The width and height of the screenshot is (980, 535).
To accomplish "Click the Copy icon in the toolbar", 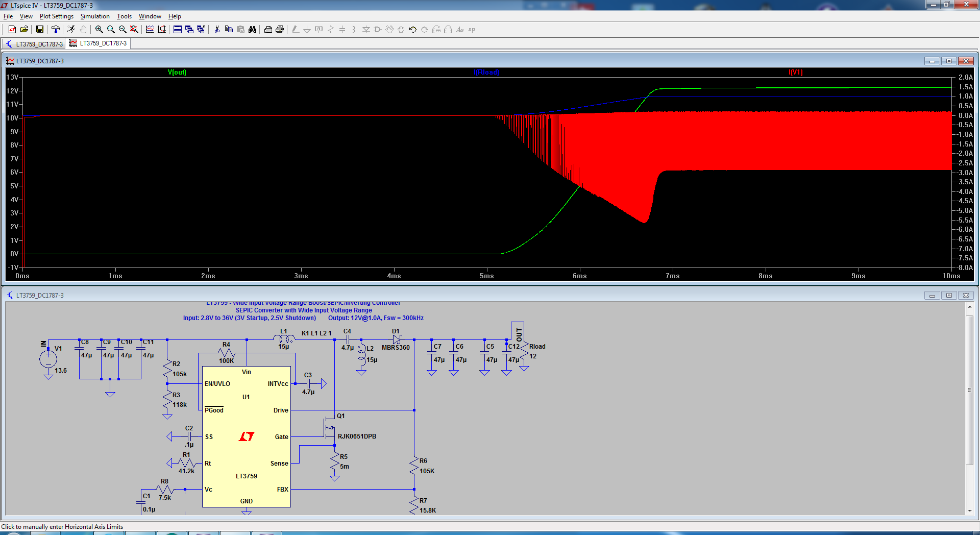I will click(x=229, y=30).
